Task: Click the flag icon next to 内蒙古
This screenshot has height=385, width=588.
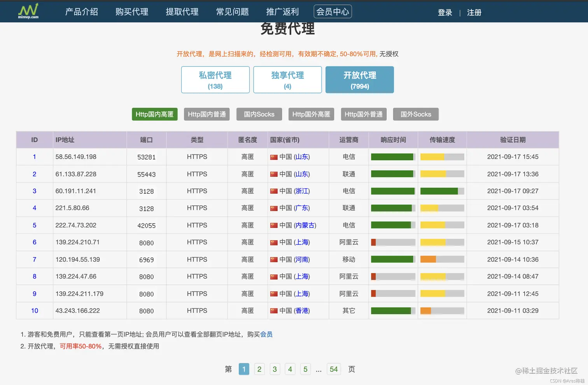Action: [x=274, y=225]
